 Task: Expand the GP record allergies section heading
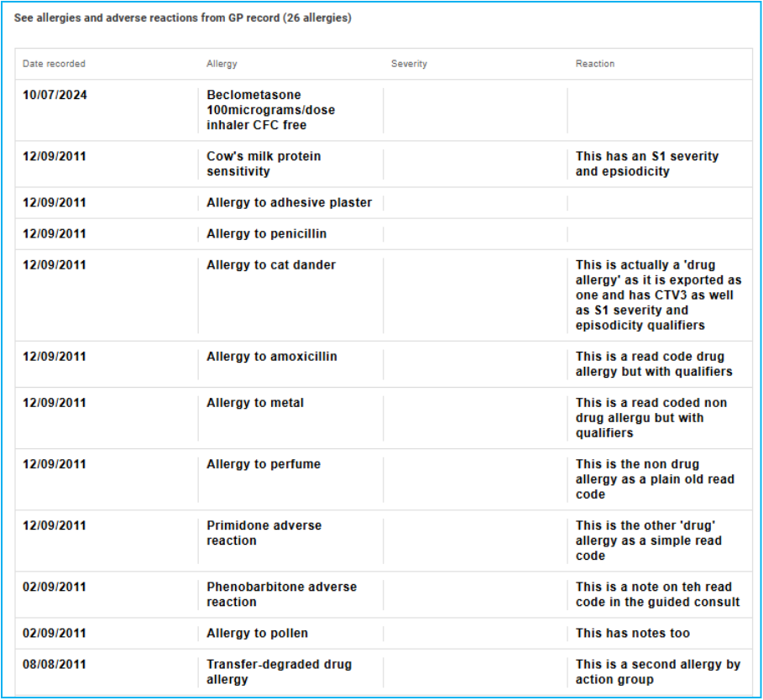click(x=182, y=18)
